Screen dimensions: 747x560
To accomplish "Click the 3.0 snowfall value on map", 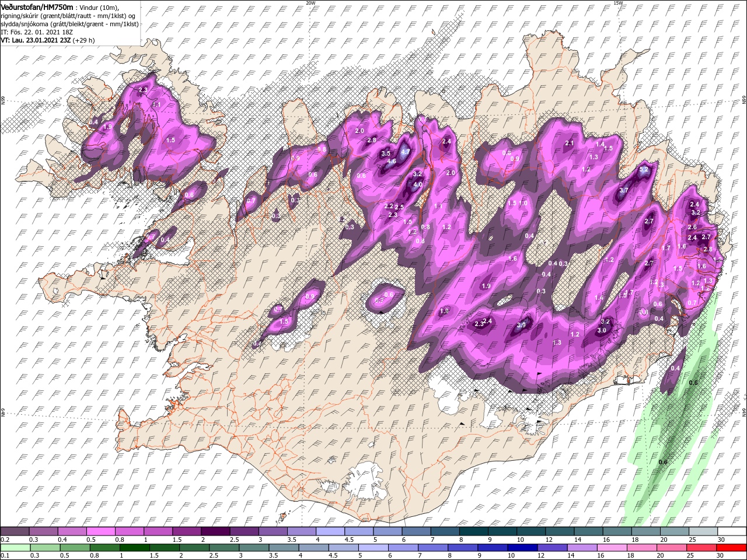I will (602, 330).
